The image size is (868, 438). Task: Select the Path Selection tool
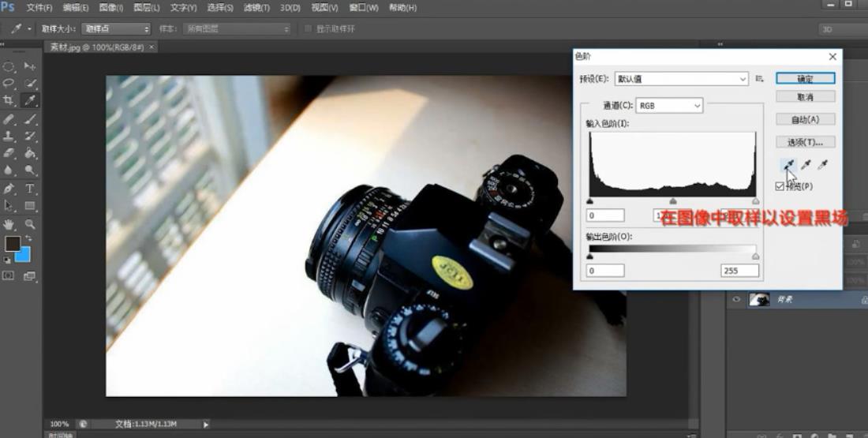coord(9,205)
